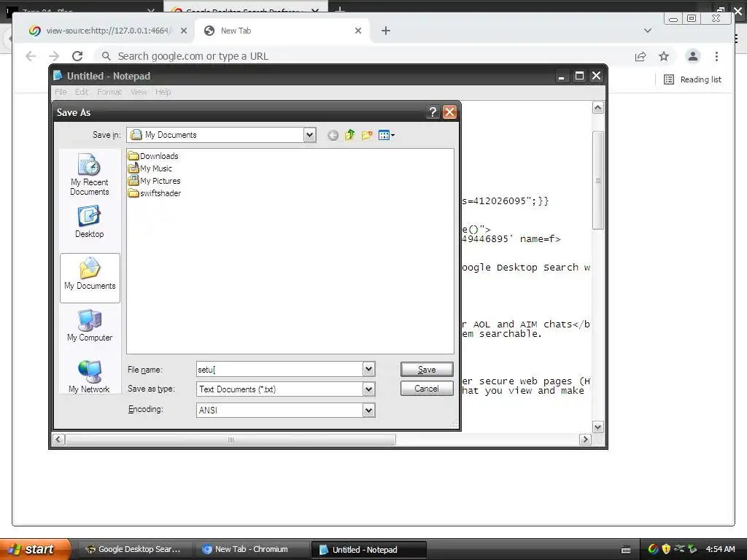
Task: Click the Notepad horizontal scrollbar thumb
Action: 231,440
